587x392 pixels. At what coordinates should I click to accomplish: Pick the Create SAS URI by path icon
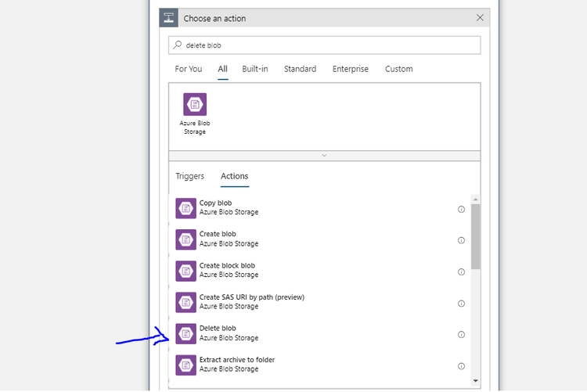point(185,302)
